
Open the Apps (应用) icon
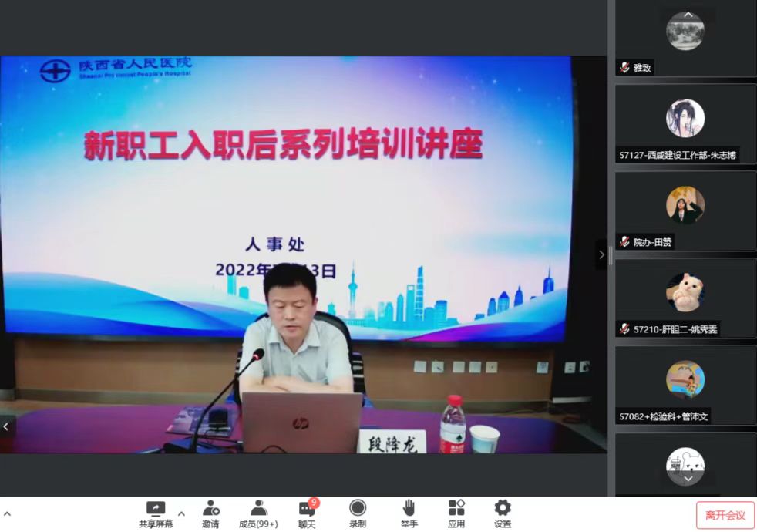[x=456, y=509]
